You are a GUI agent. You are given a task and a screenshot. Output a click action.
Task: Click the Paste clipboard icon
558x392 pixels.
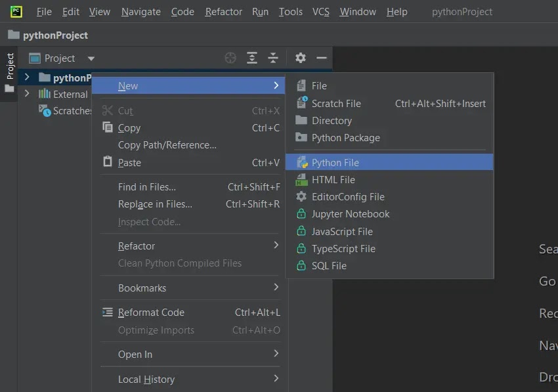coord(108,162)
